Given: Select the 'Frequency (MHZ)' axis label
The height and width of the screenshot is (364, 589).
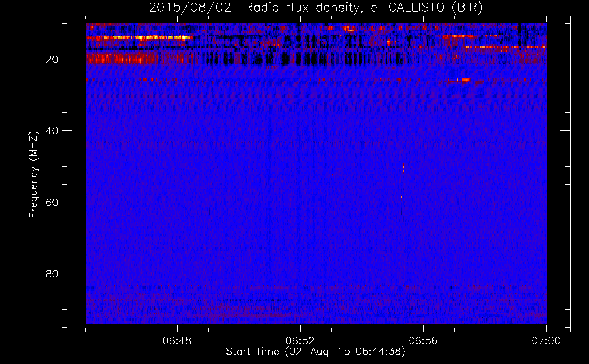Looking at the screenshot, I should [x=33, y=175].
